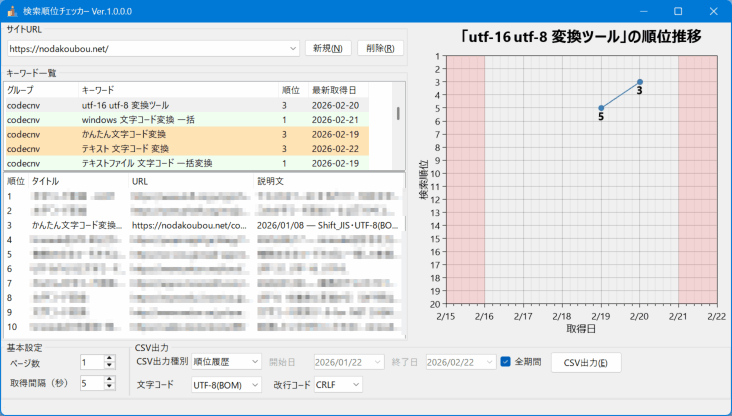The width and height of the screenshot is (732, 416).
Task: Click the 削除(R) button
Action: click(x=380, y=48)
